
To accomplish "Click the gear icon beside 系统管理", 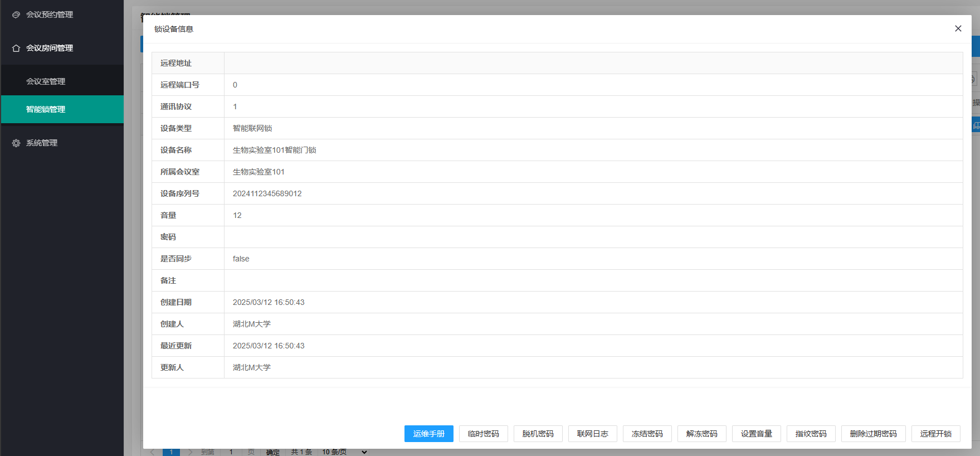I will pyautogui.click(x=16, y=143).
